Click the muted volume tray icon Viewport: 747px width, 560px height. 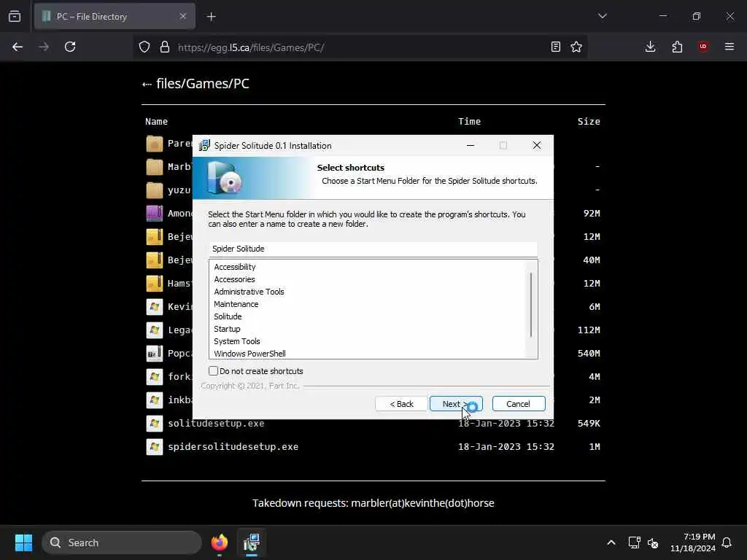point(653,542)
